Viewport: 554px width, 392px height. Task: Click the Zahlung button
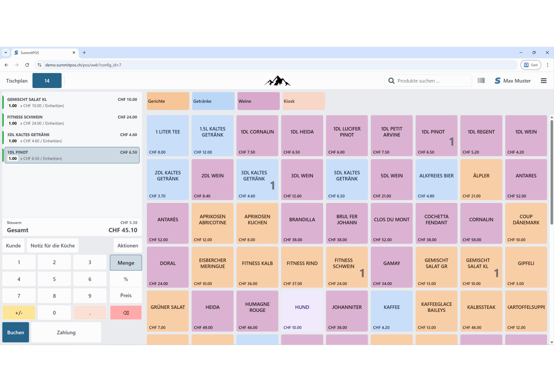(66, 332)
